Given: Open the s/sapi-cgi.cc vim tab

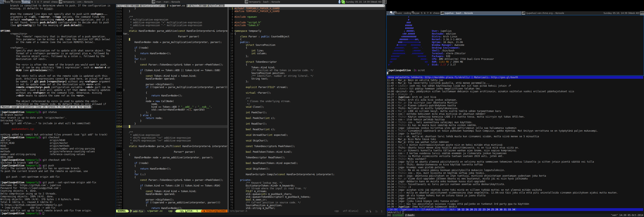Looking at the screenshot, I should coord(127,5).
